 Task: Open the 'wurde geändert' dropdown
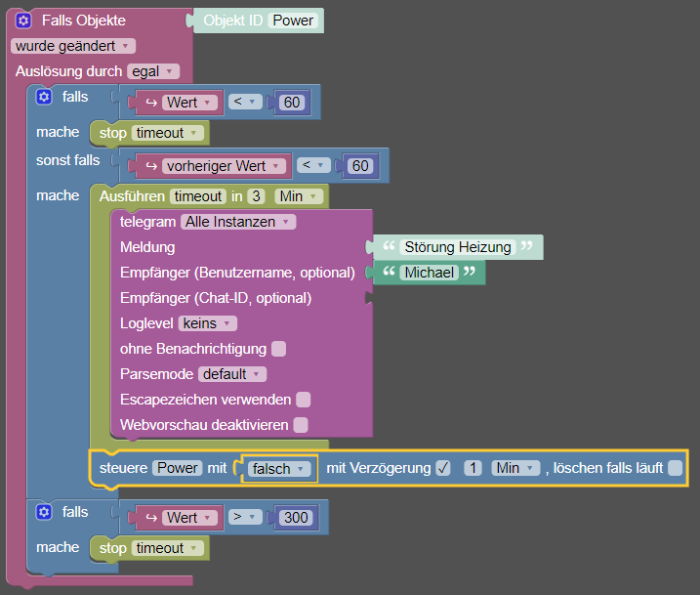pyautogui.click(x=73, y=46)
